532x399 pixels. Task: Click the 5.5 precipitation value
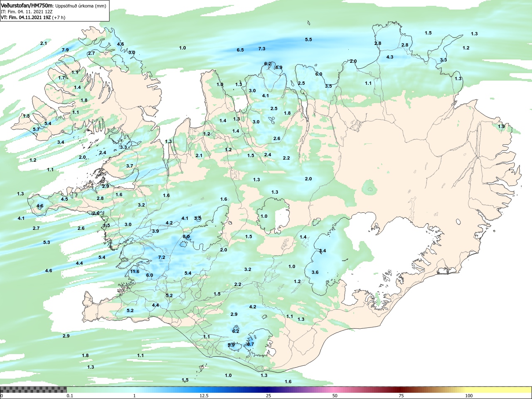tap(308, 39)
